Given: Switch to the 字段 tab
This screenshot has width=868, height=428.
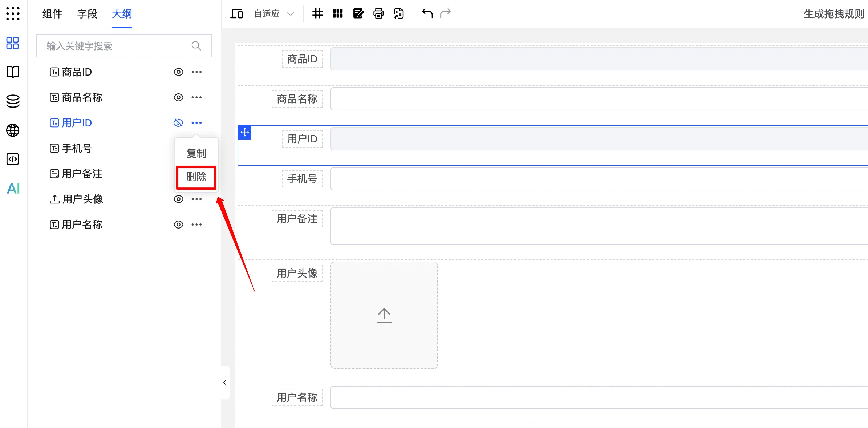Looking at the screenshot, I should [87, 14].
